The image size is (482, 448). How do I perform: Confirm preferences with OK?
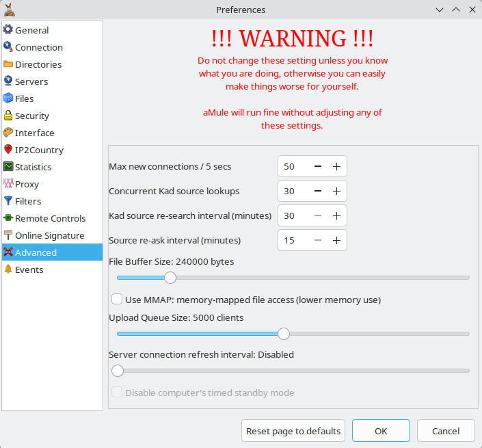(381, 431)
